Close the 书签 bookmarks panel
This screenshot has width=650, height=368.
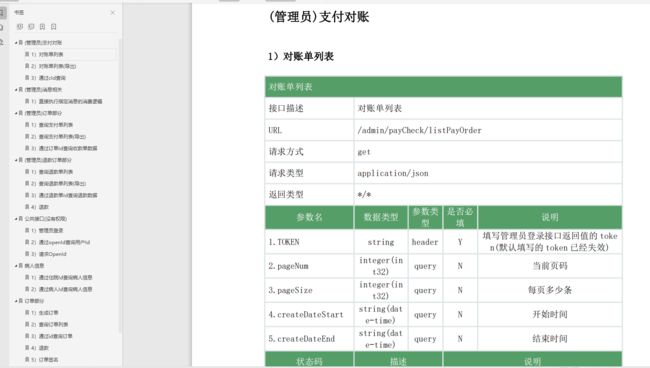click(113, 13)
